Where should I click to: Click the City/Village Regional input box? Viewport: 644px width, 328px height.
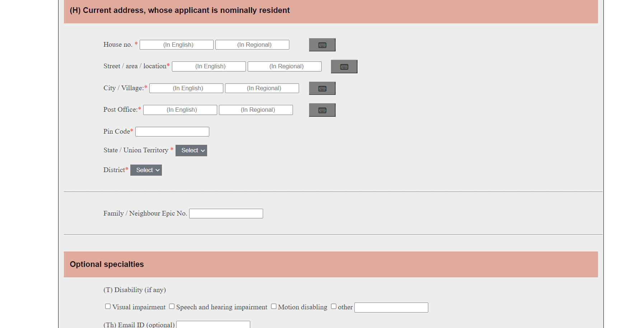tap(262, 88)
